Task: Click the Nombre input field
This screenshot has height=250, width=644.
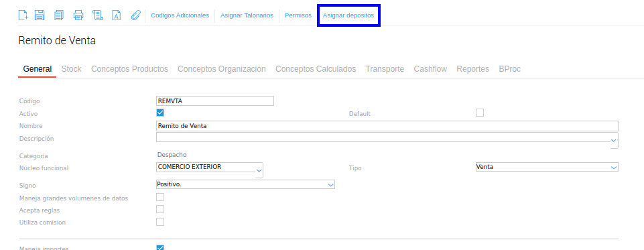Action: click(x=387, y=126)
